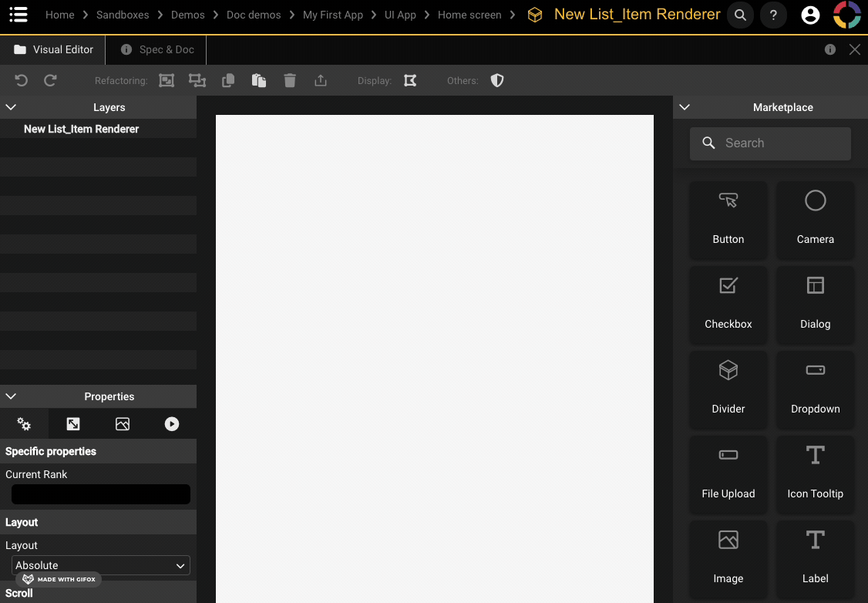Click the redo arrow in toolbar
Image resolution: width=868 pixels, height=603 pixels.
click(x=50, y=80)
